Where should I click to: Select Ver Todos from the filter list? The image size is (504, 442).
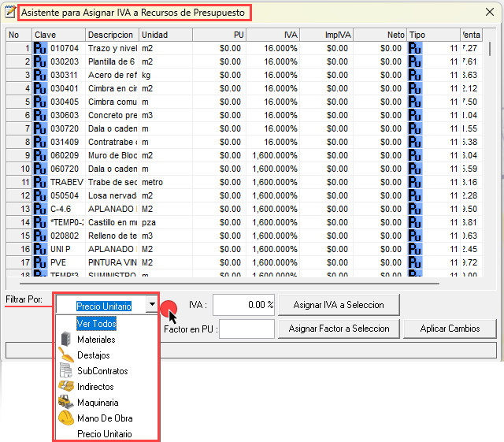[96, 323]
